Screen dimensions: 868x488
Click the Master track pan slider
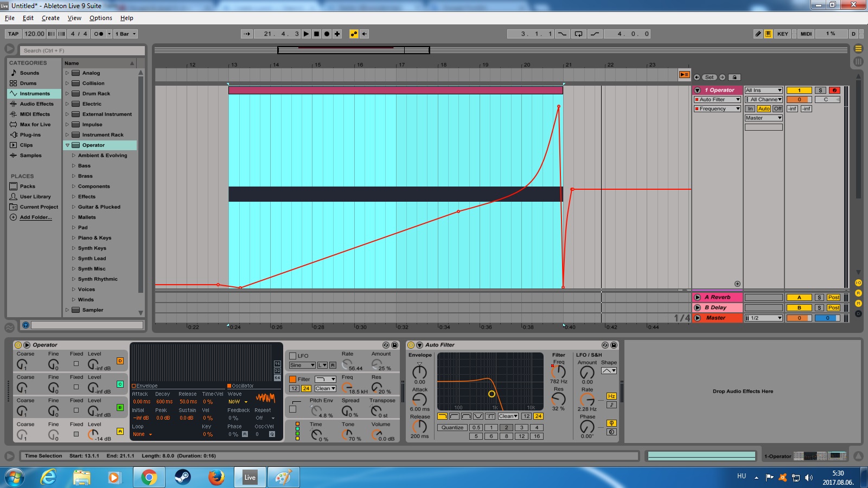827,318
